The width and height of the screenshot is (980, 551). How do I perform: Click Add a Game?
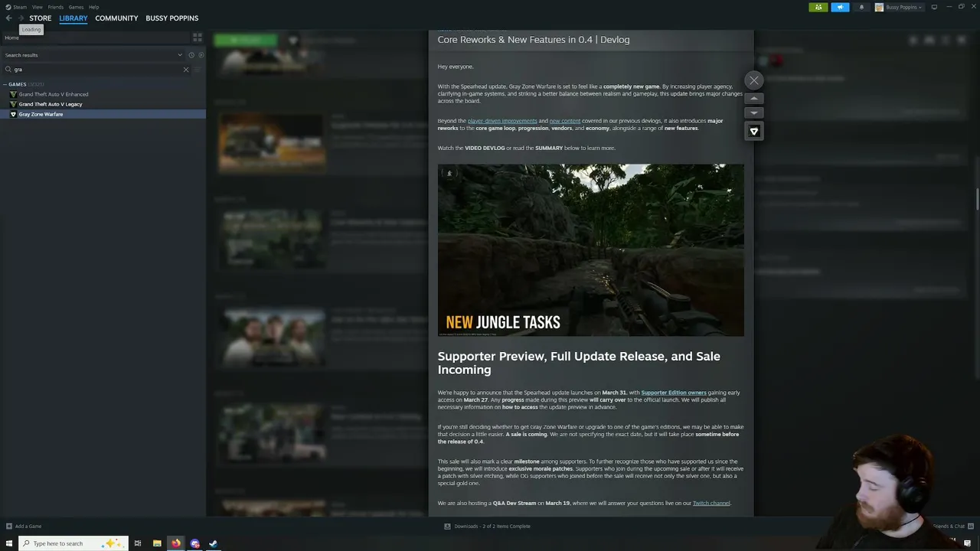24,526
